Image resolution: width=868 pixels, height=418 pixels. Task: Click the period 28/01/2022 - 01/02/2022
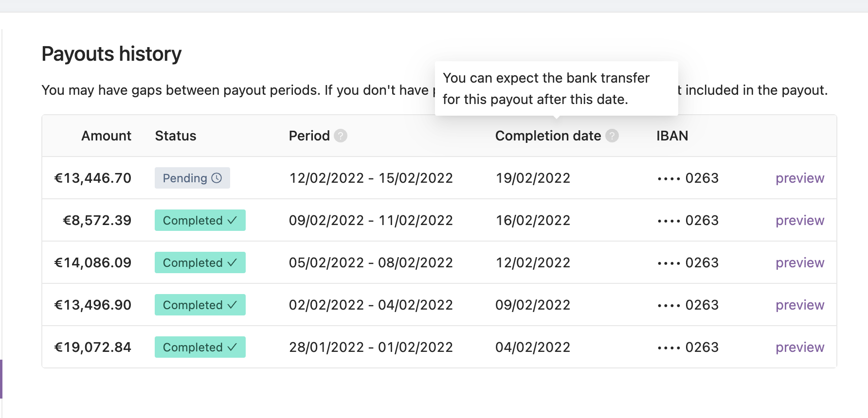[x=371, y=347]
